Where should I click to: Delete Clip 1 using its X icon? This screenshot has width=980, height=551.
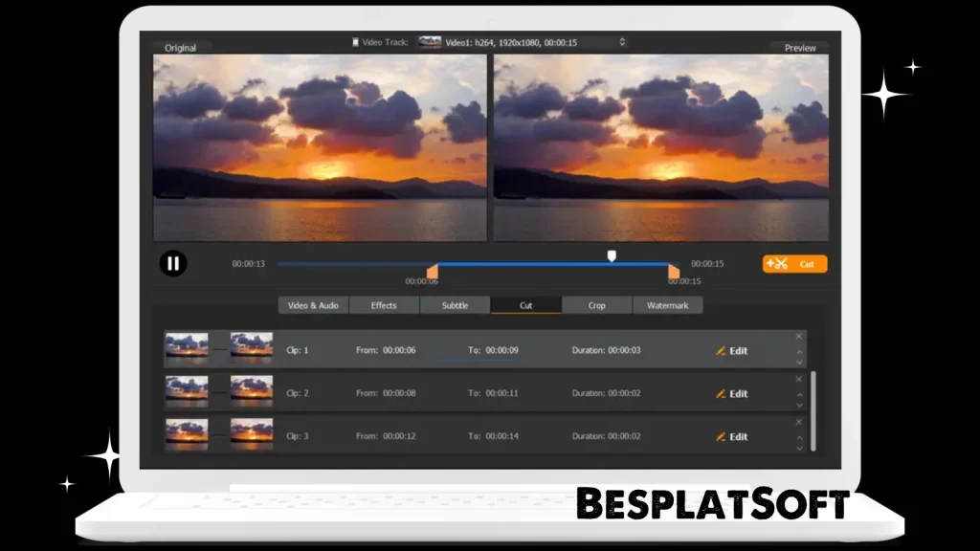point(799,337)
